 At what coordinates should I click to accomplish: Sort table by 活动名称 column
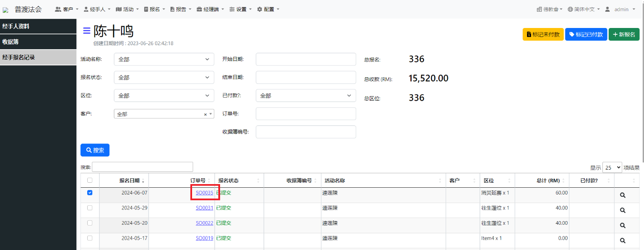tap(383, 181)
